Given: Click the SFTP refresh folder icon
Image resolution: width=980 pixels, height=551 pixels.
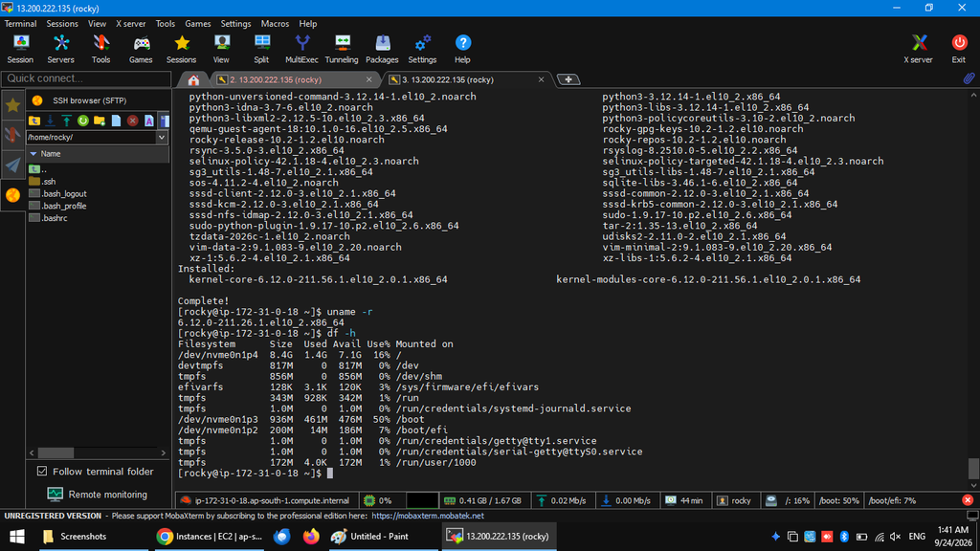Looking at the screenshot, I should 83,121.
